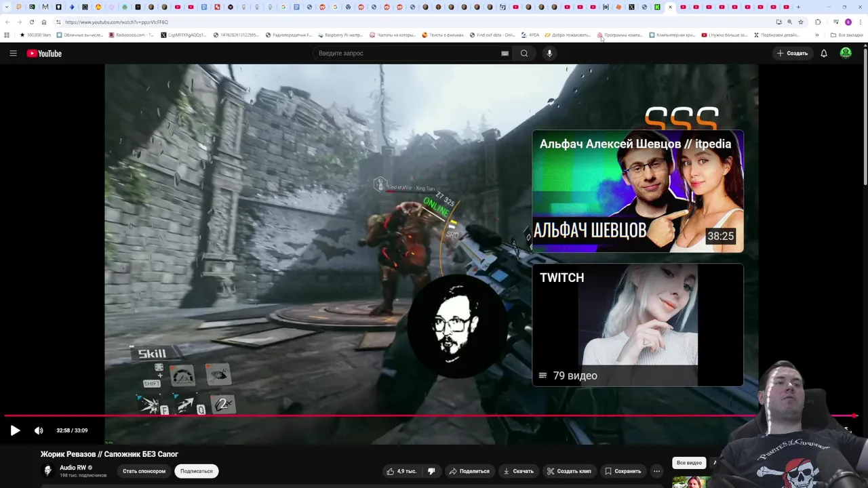Like the video (4,9 тыс.)

tap(401, 471)
